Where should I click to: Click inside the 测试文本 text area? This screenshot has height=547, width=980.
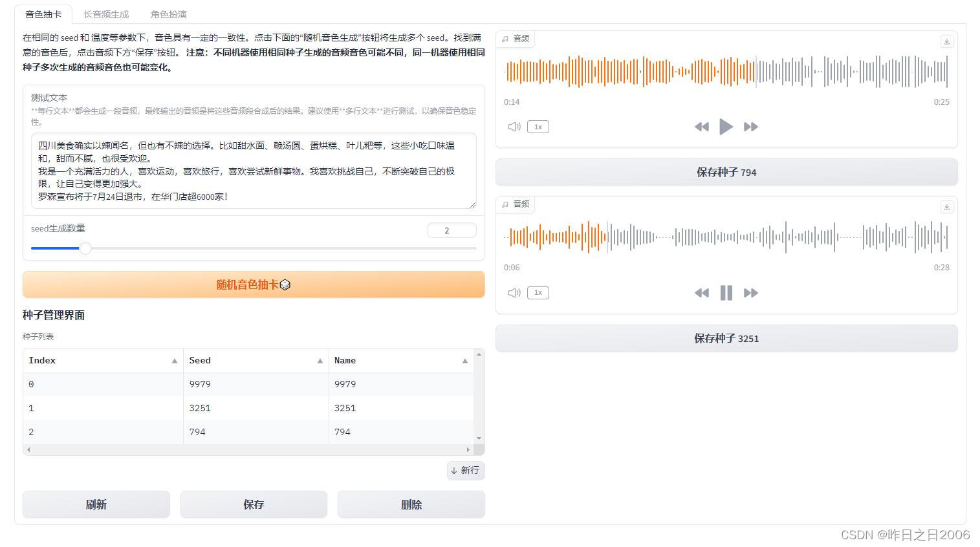[254, 171]
